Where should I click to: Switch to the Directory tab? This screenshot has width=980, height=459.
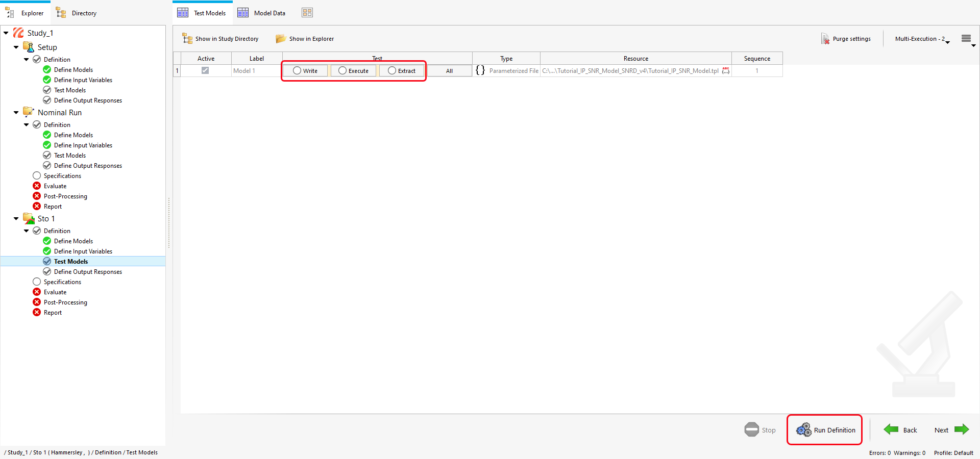point(77,13)
